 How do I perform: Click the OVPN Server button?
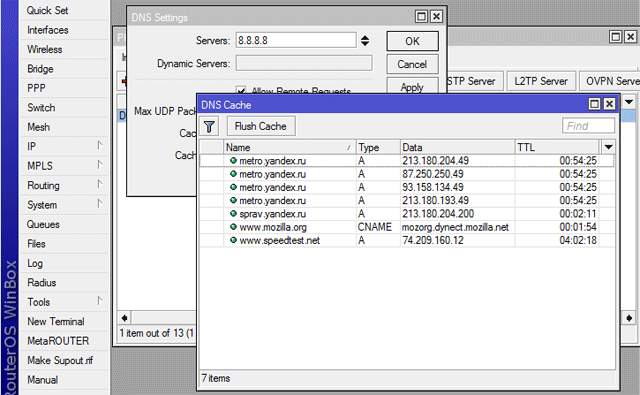pos(611,81)
